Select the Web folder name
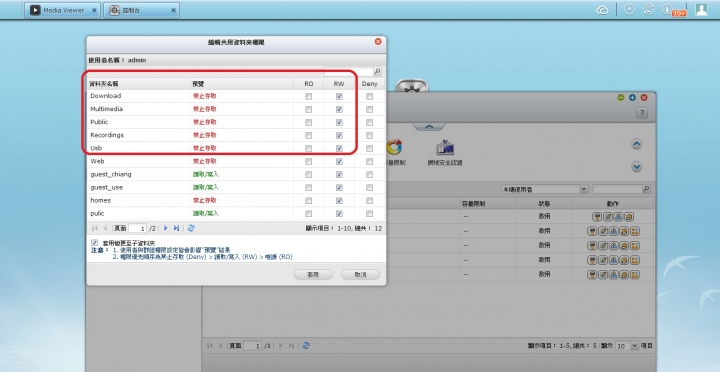Screen dimensions: 720x372 97,161
